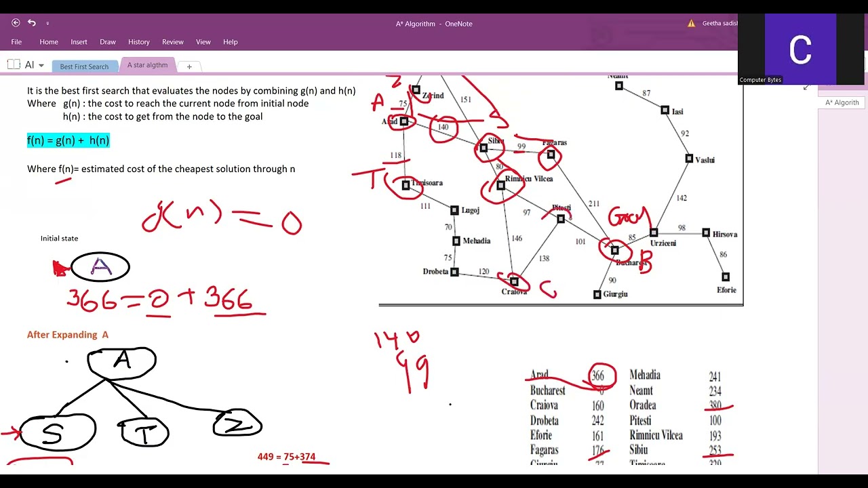The height and width of the screenshot is (488, 868).
Task: Click the Drobeta node on the map
Action: click(x=454, y=272)
